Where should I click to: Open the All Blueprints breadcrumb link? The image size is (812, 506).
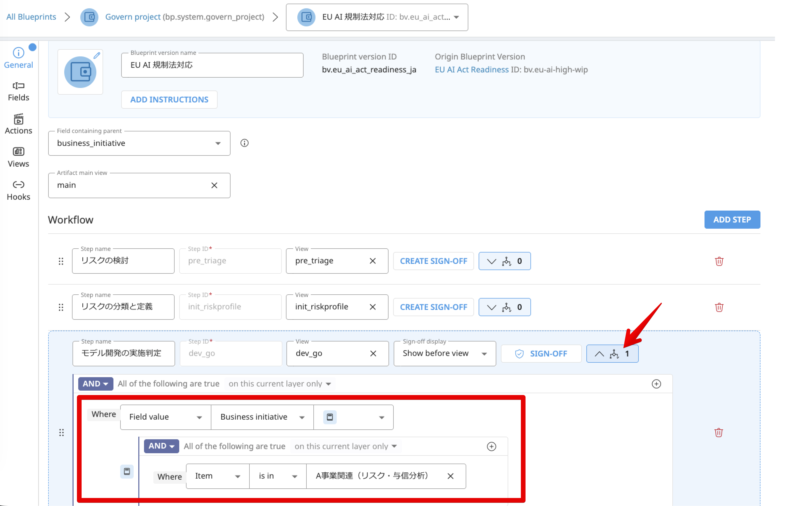pos(31,17)
